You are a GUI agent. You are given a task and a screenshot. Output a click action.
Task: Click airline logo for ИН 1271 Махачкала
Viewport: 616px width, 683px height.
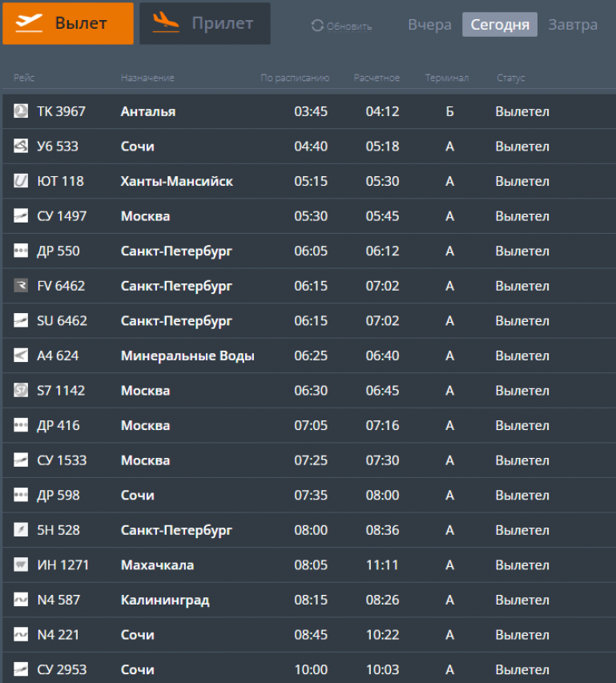pos(21,564)
